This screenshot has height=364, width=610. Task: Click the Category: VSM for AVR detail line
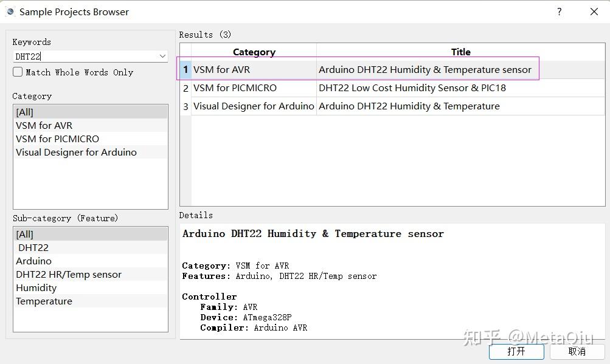[x=236, y=266]
